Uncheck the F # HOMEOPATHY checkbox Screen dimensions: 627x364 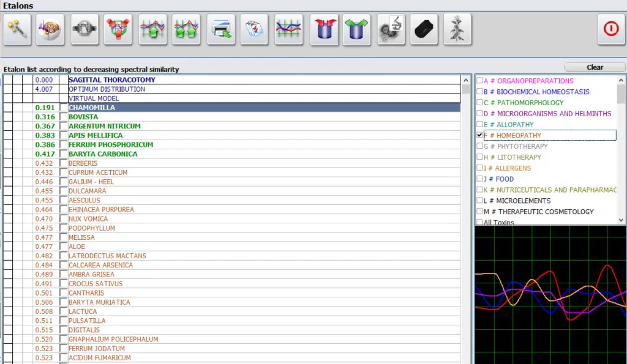(480, 135)
